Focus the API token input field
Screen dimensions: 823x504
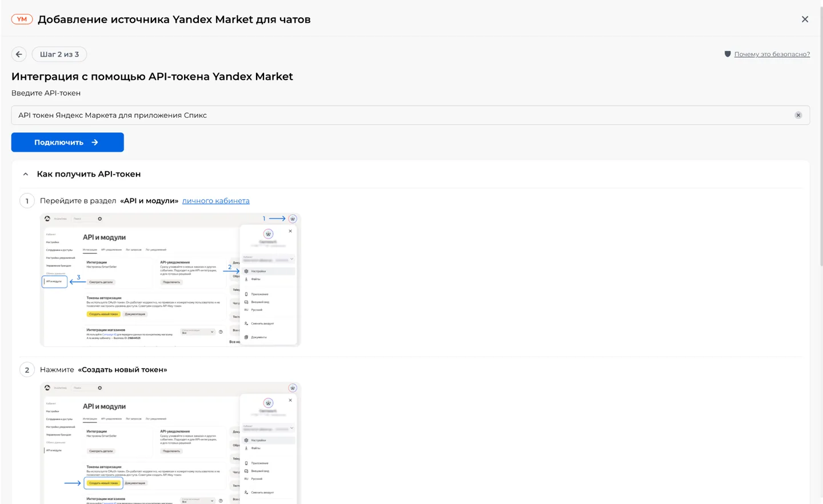pyautogui.click(x=400, y=115)
